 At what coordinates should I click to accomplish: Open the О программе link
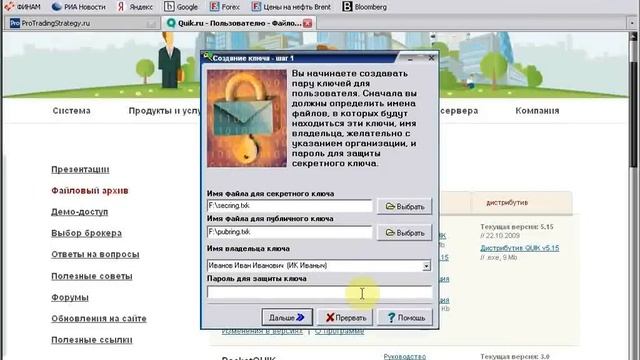(x=340, y=331)
